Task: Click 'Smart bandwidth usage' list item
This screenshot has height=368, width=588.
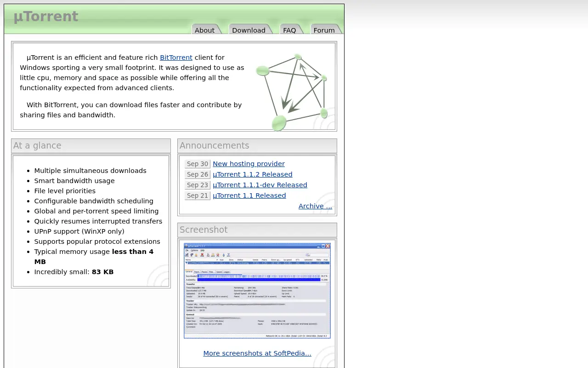Action: coord(74,181)
